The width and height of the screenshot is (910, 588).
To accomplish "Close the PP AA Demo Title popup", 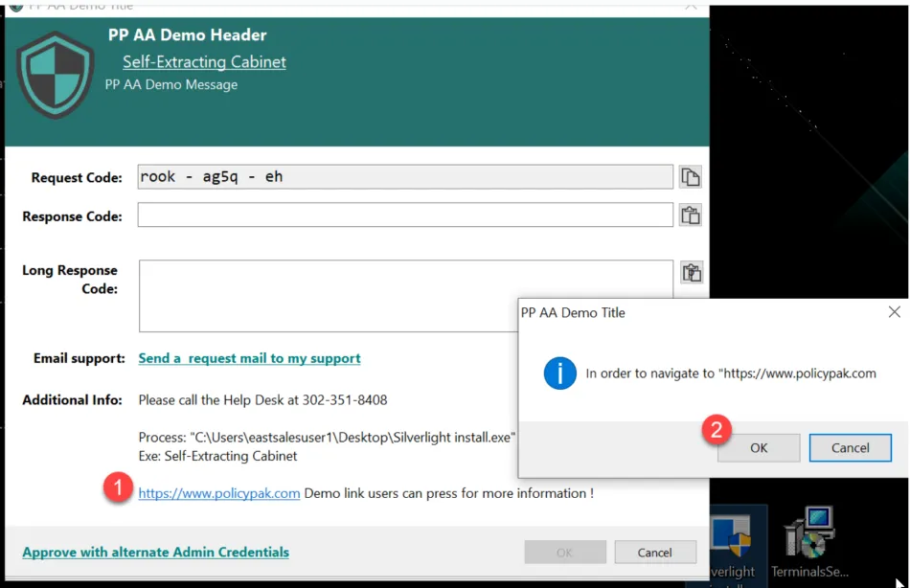I will (x=894, y=312).
